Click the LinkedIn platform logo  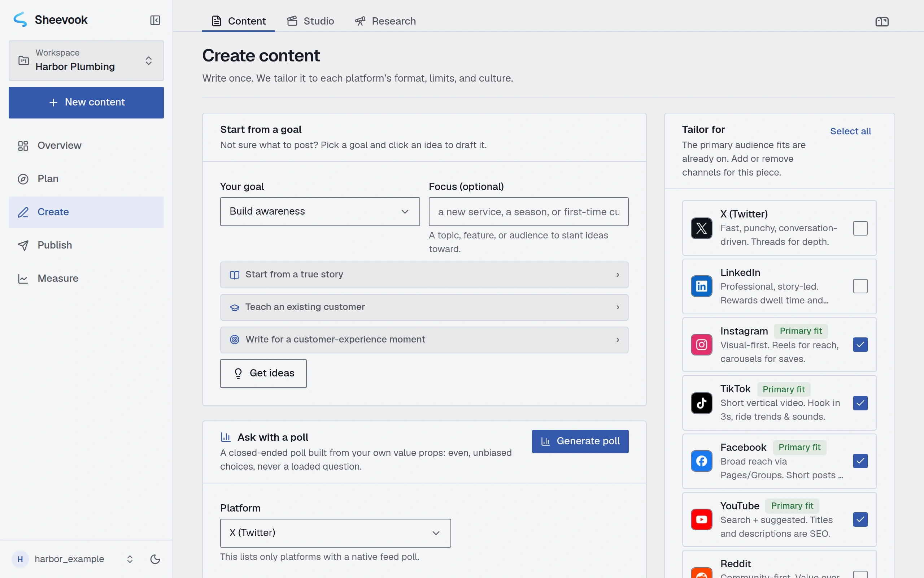click(x=701, y=286)
